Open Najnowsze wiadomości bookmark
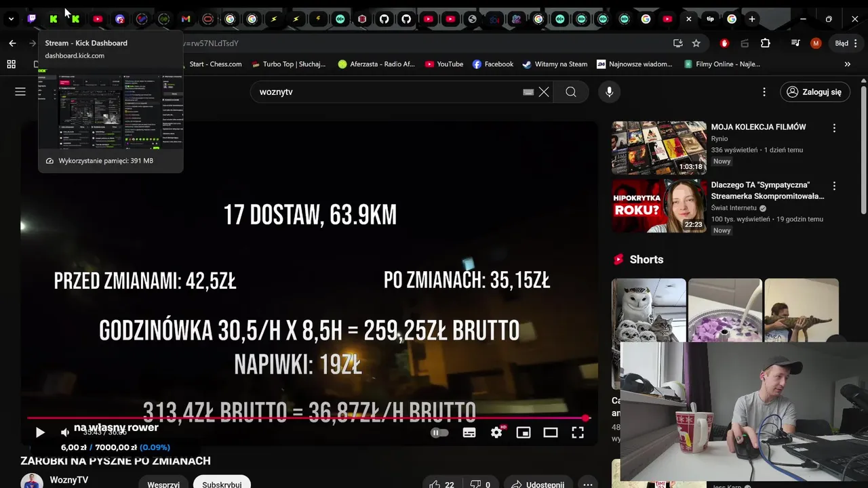 [635, 64]
